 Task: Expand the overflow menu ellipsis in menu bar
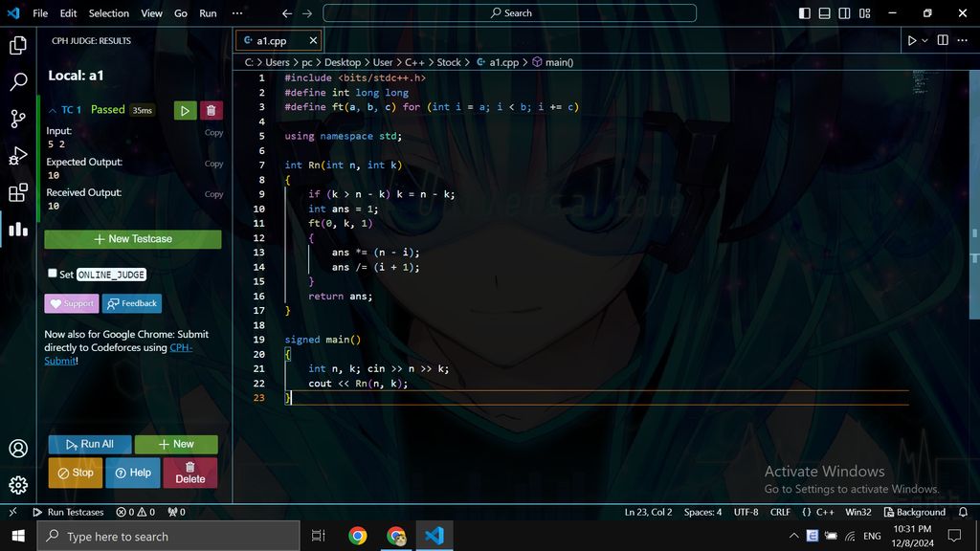(237, 13)
